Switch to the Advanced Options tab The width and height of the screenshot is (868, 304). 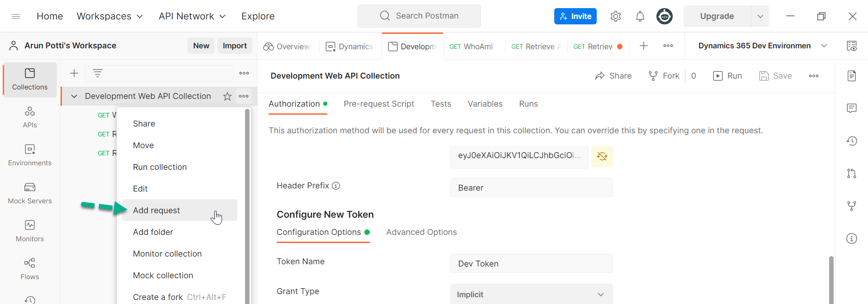pyautogui.click(x=421, y=232)
